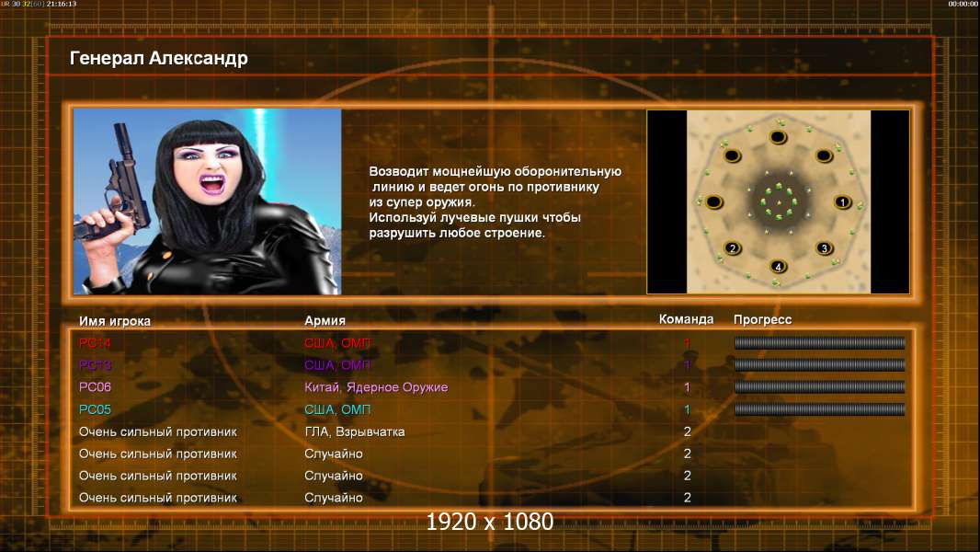Viewport: 980px width, 552px height.
Task: Click the "Команда" column header
Action: pos(686,319)
